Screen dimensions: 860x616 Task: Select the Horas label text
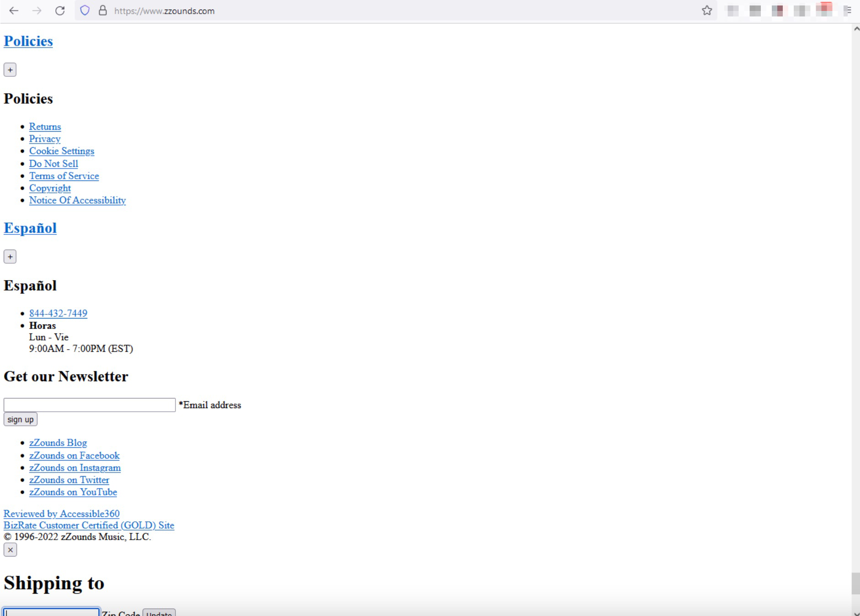[42, 326]
